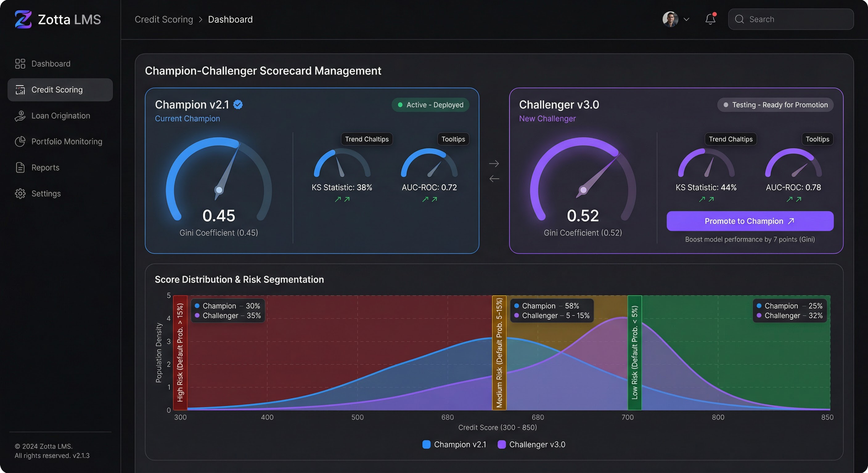
Task: Click the Reports document icon
Action: pyautogui.click(x=20, y=167)
